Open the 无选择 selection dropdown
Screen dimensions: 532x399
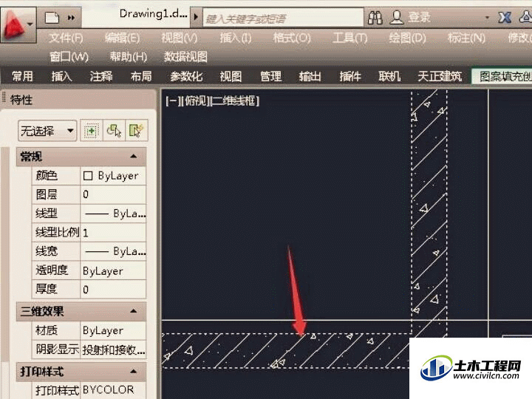47,130
